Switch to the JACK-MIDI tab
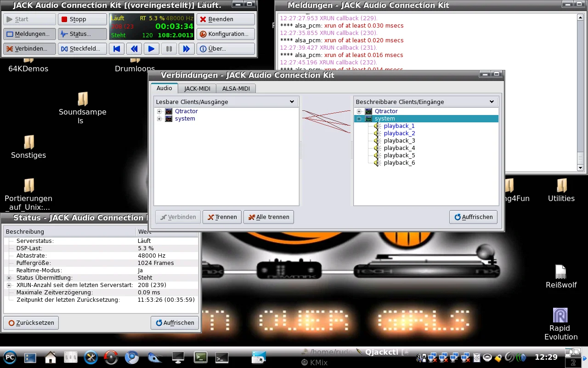 coord(197,89)
